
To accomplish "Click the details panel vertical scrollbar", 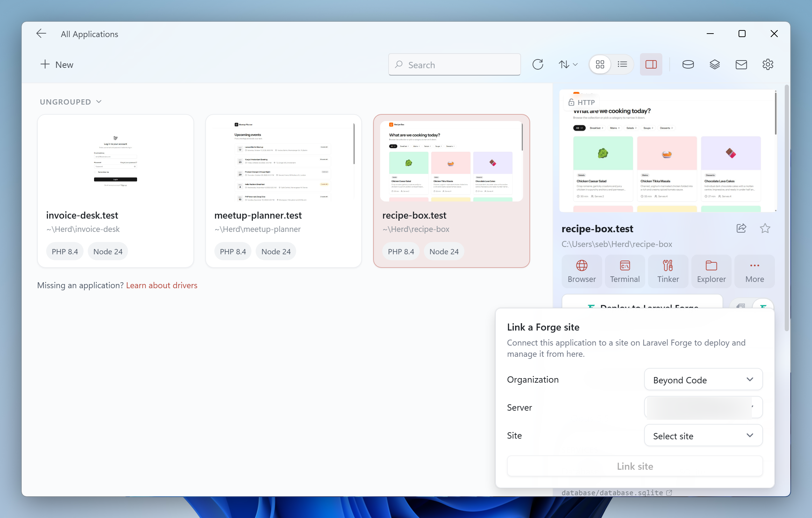I will (x=787, y=208).
